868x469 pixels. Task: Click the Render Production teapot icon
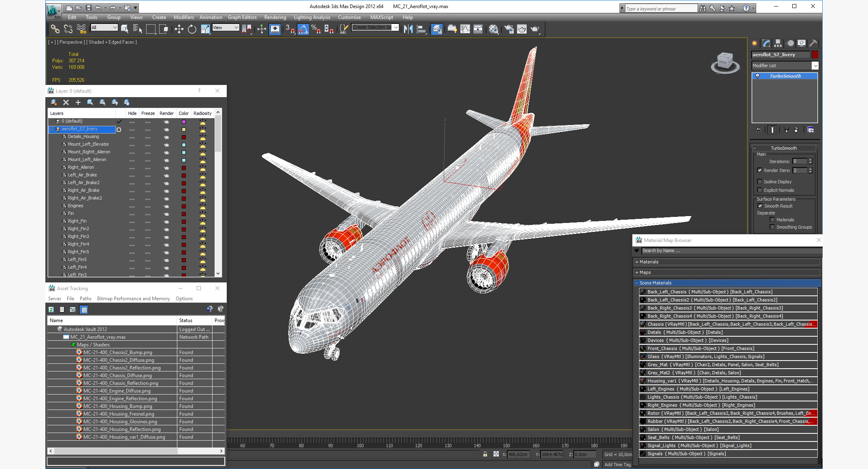click(535, 29)
